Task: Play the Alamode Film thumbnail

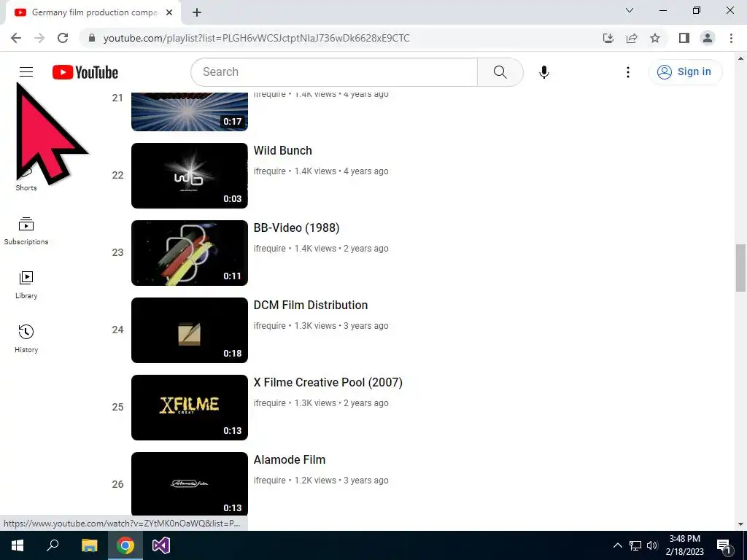Action: point(190,485)
